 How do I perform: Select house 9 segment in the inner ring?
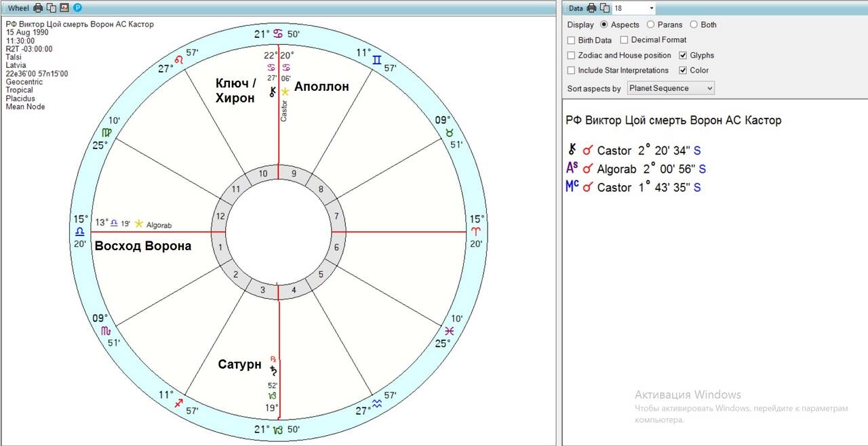point(294,174)
